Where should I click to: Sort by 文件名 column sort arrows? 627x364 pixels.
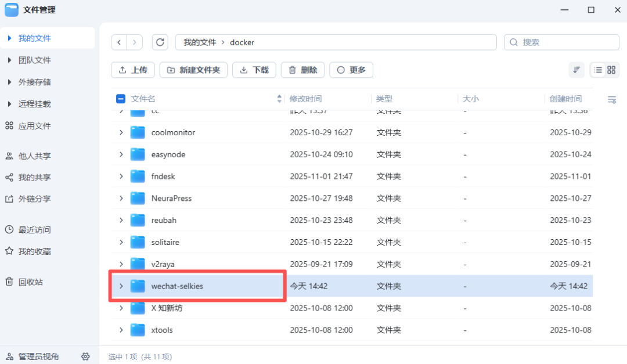pyautogui.click(x=279, y=99)
